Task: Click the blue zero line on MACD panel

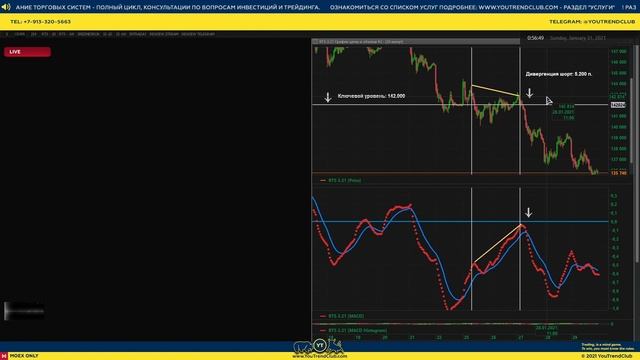Action: click(x=460, y=222)
